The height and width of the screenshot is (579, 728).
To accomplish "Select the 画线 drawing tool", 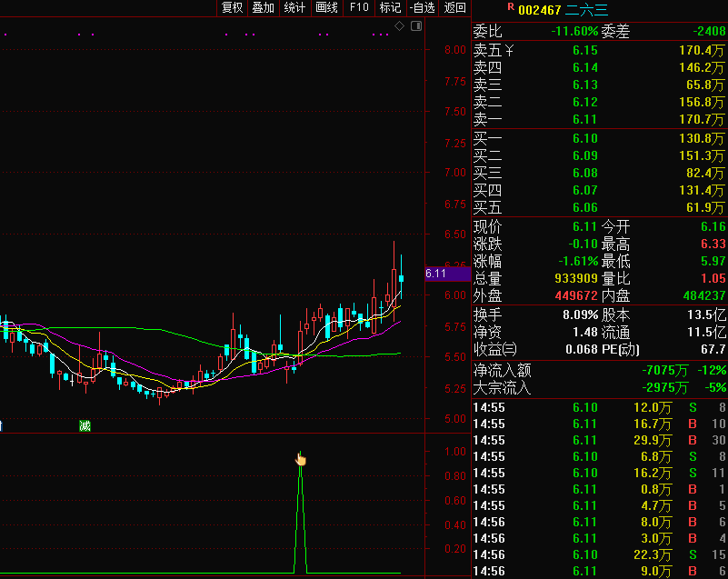I will coord(326,7).
